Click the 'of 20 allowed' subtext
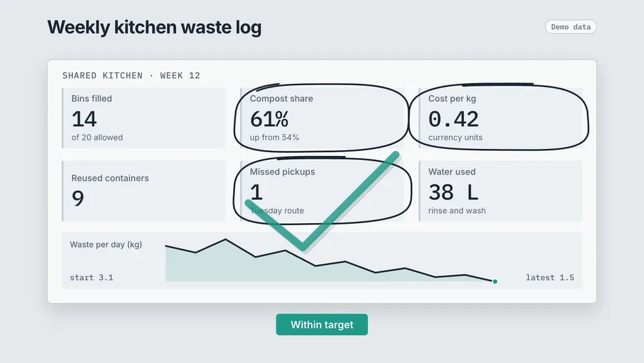 (x=97, y=137)
